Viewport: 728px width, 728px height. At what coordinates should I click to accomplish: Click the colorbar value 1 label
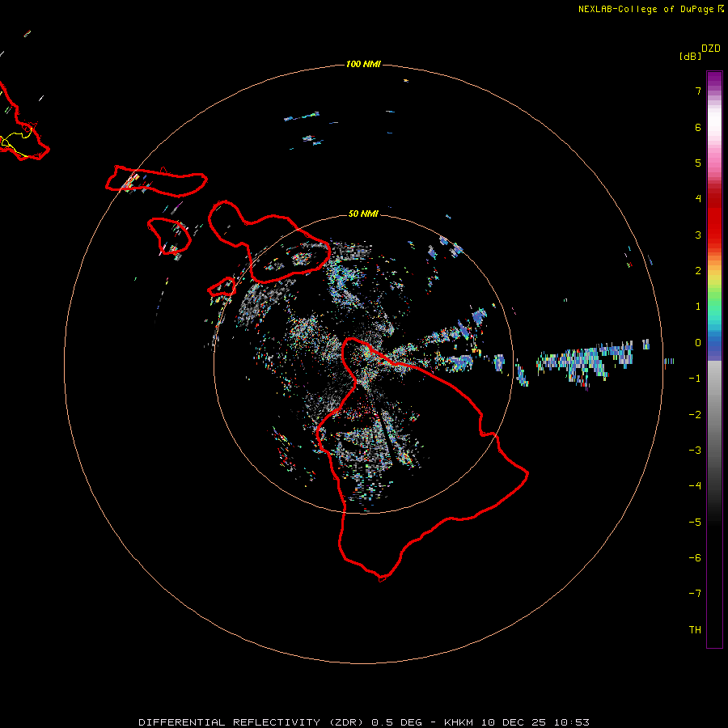[698, 307]
